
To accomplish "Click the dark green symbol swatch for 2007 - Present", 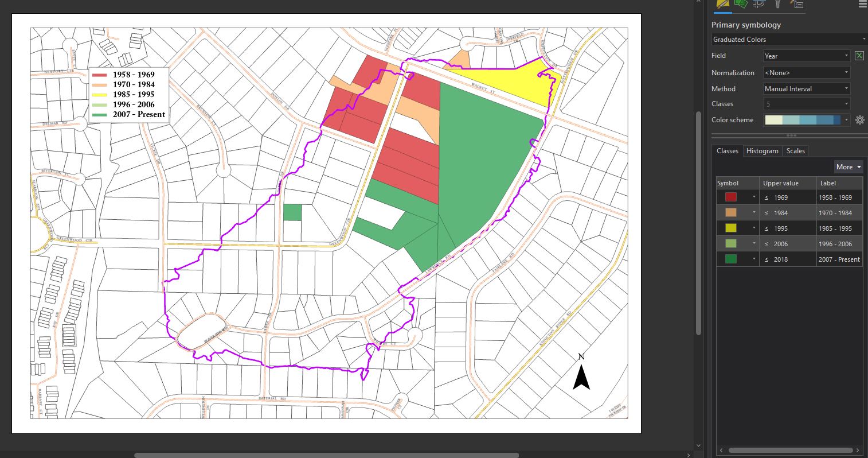I will pyautogui.click(x=730, y=259).
